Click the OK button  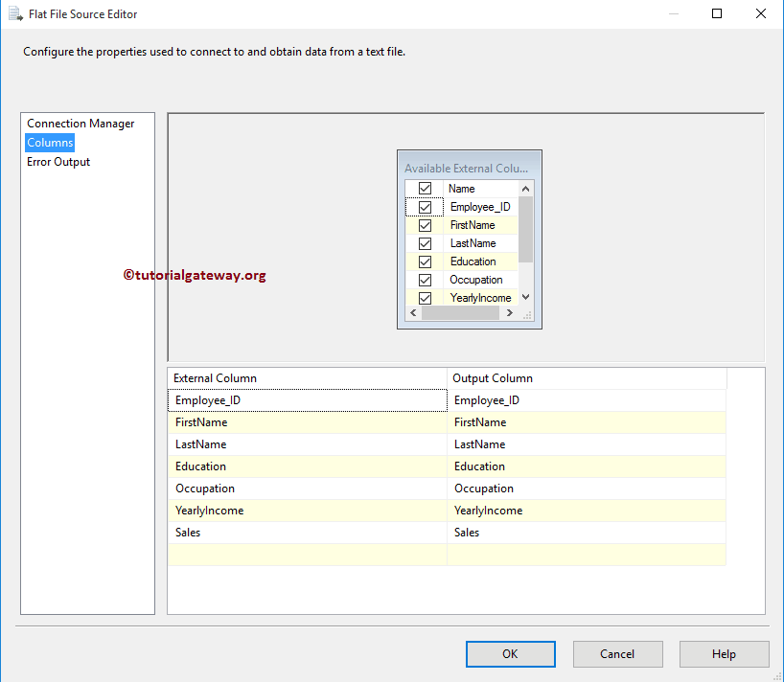click(511, 654)
